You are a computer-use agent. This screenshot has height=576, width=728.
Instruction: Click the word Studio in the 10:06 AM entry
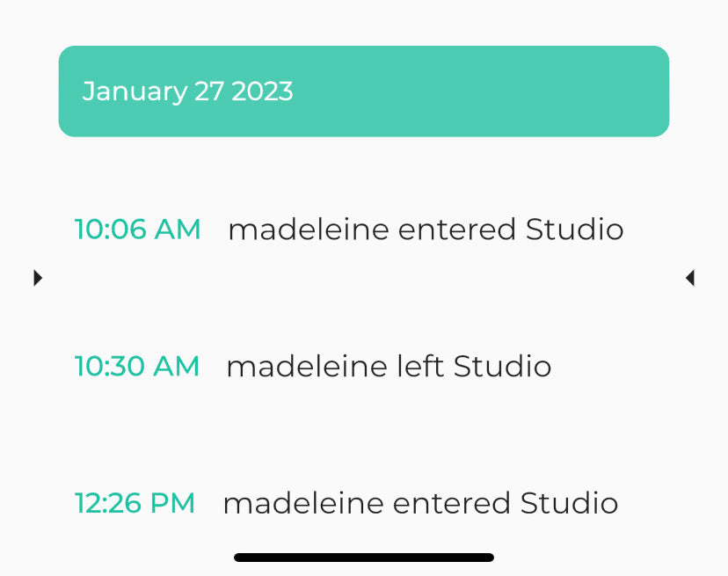click(x=575, y=230)
